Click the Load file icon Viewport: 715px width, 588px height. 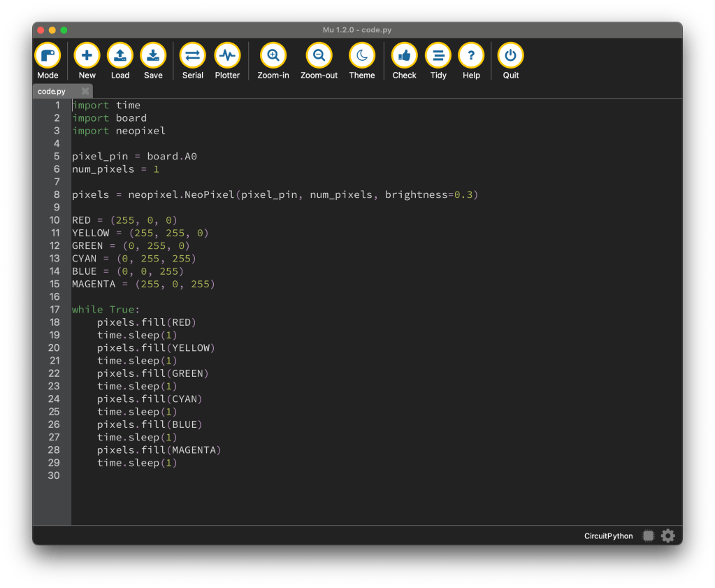120,56
